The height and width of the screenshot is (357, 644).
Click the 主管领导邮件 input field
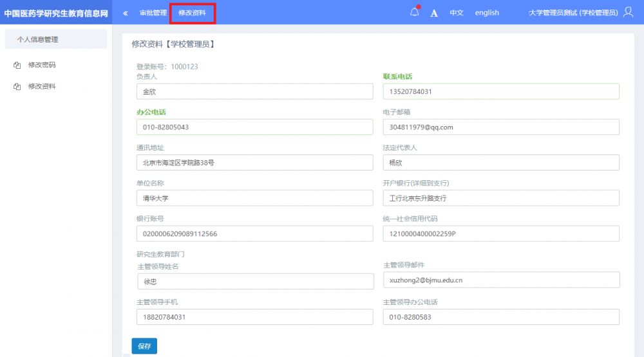501,280
